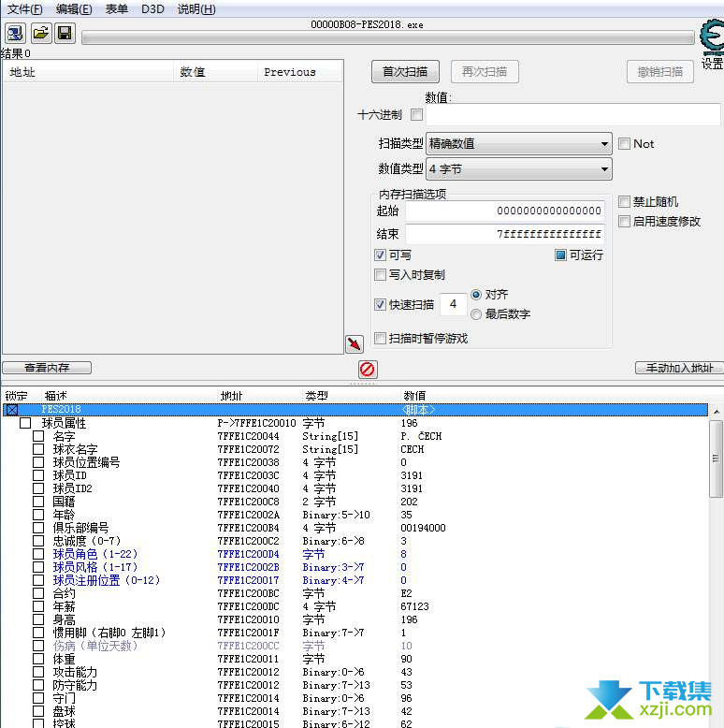Enable 启用速度修改 speedhack checkbox
The width and height of the screenshot is (724, 728).
point(624,222)
